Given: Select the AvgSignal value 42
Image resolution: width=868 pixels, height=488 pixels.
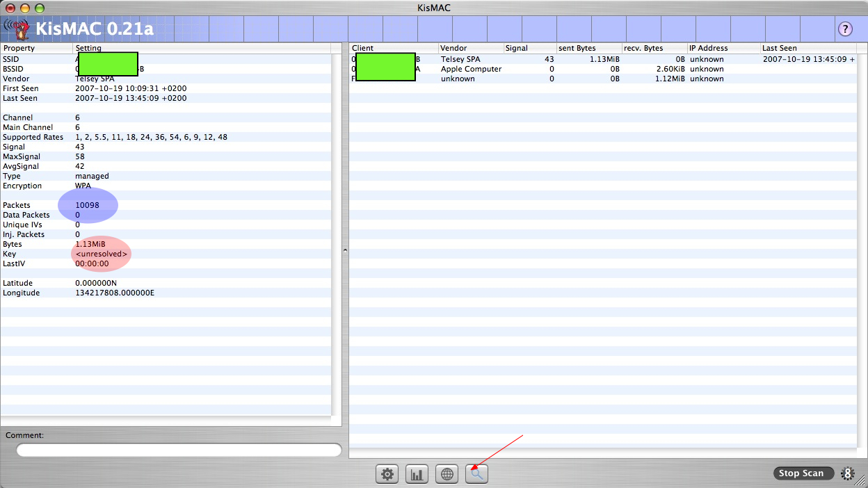Looking at the screenshot, I should coord(80,166).
